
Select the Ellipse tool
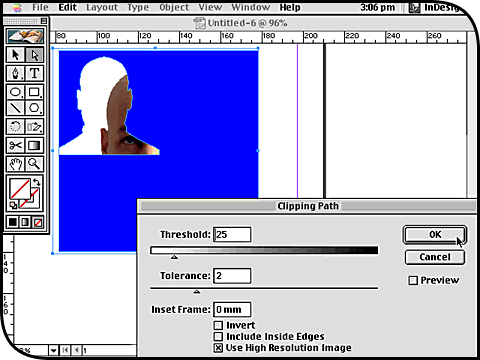16,92
